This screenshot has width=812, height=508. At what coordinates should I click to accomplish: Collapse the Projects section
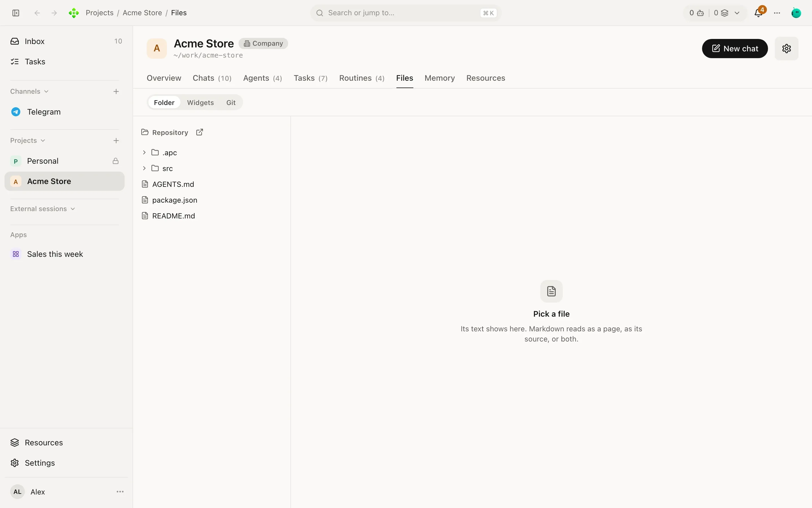coord(28,141)
